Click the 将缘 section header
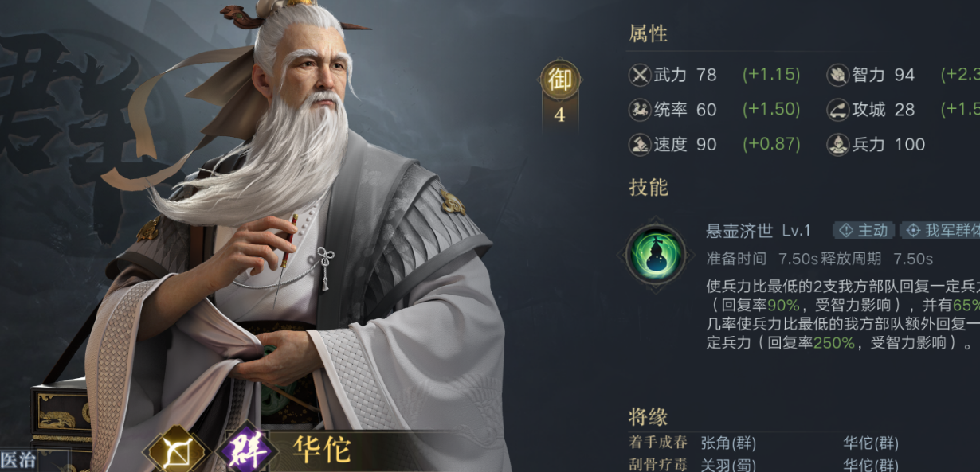Viewport: 980px width, 472px height. [x=648, y=415]
